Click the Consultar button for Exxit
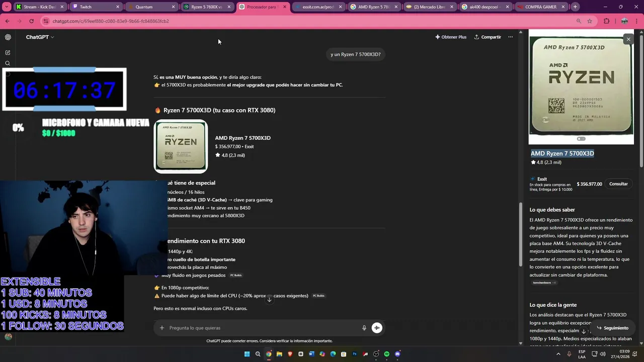 pyautogui.click(x=618, y=184)
